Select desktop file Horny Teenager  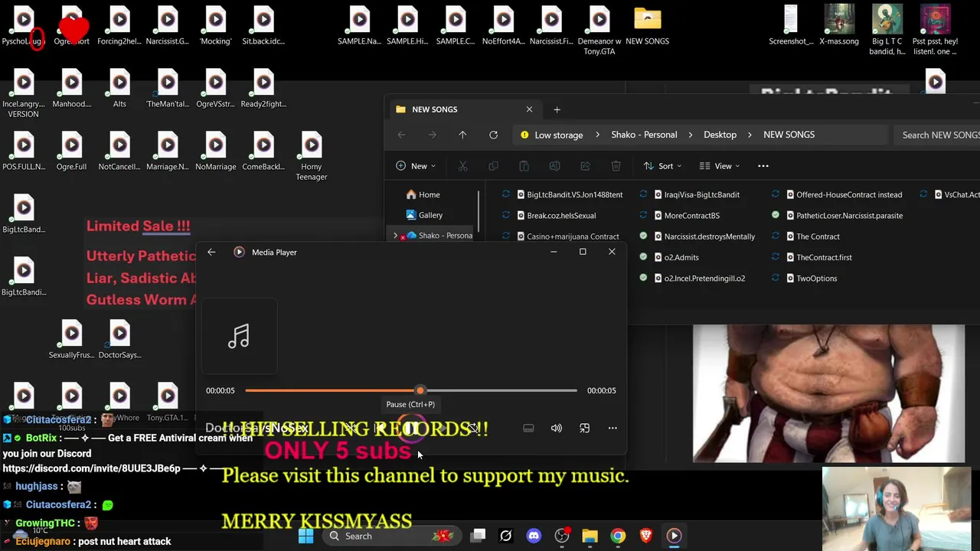(312, 156)
